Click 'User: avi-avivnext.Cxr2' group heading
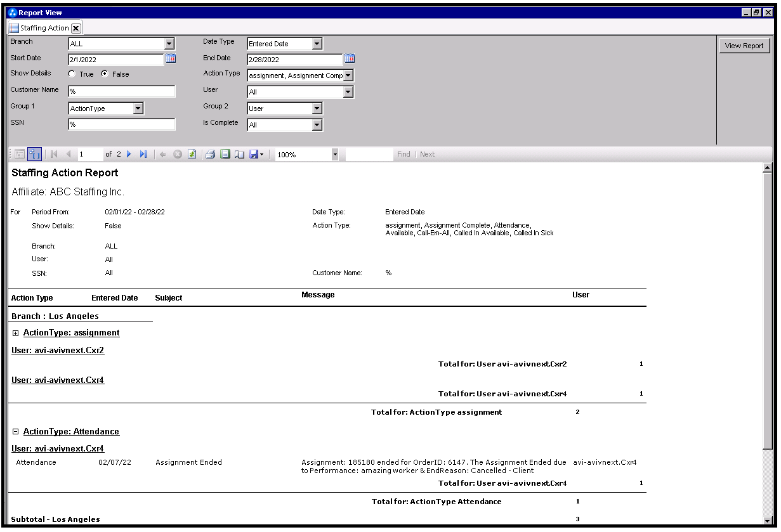The image size is (781, 532). [58, 351]
